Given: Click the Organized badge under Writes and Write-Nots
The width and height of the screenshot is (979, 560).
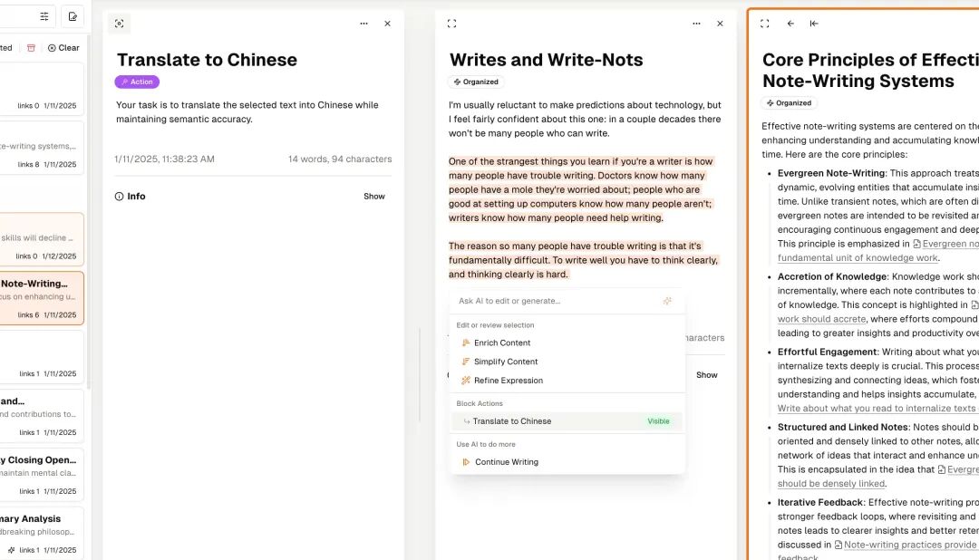Looking at the screenshot, I should point(476,82).
